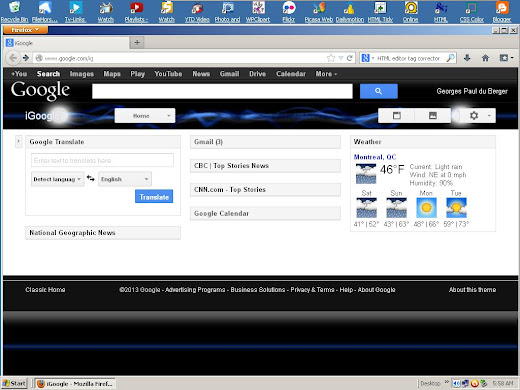Go to Firefox home page icon

[485, 58]
